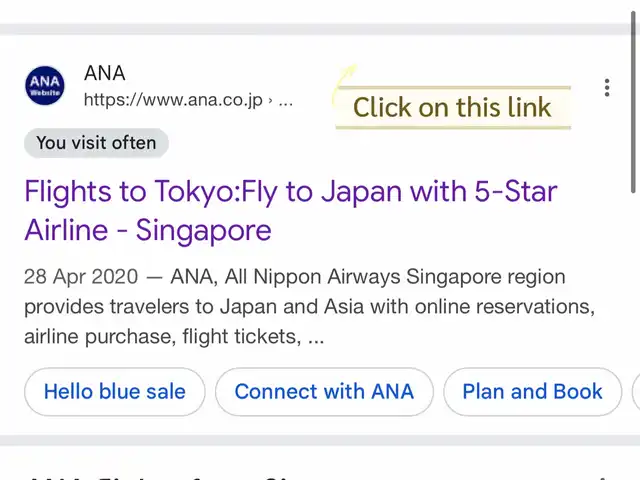
Task: Click the vertical scrollbar thumb
Action: coord(633,102)
